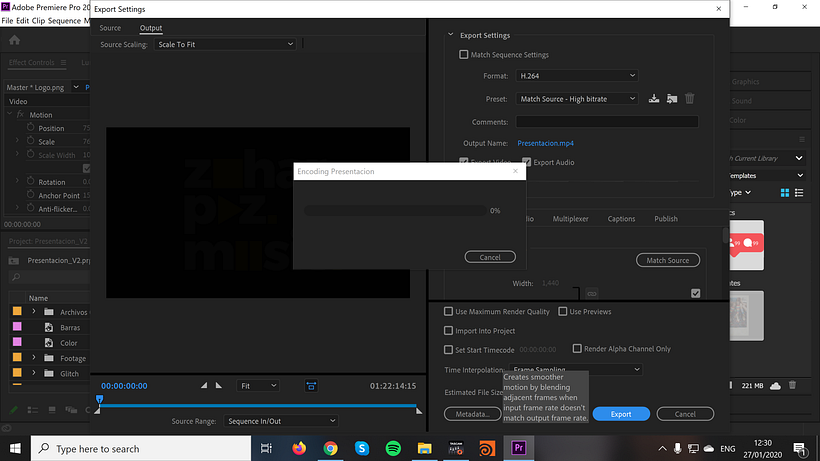The height and width of the screenshot is (461, 820).
Task: Open Firefox from the taskbar
Action: (x=299, y=448)
